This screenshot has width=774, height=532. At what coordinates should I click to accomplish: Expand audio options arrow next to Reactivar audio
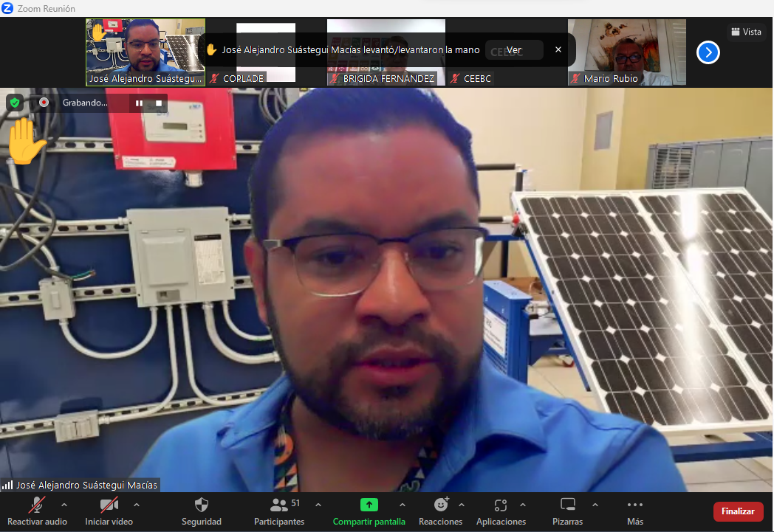pyautogui.click(x=64, y=505)
